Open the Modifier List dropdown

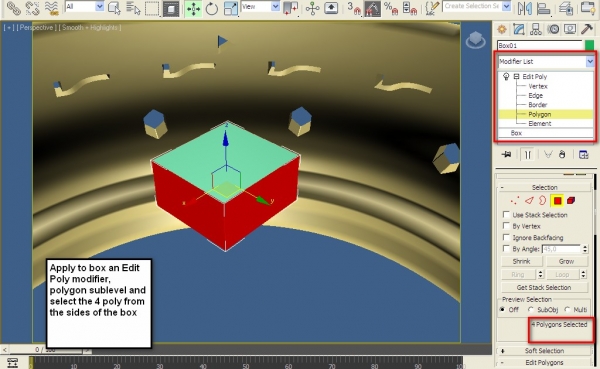tap(546, 61)
